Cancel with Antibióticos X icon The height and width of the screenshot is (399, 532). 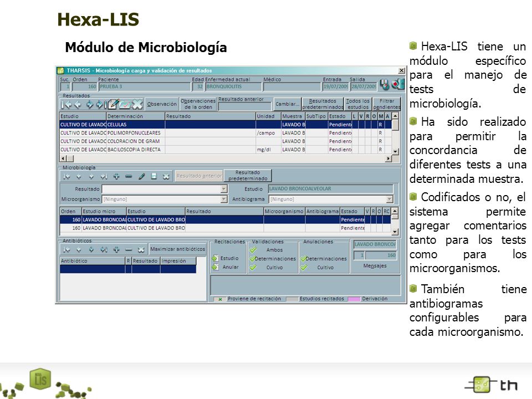[x=141, y=250]
